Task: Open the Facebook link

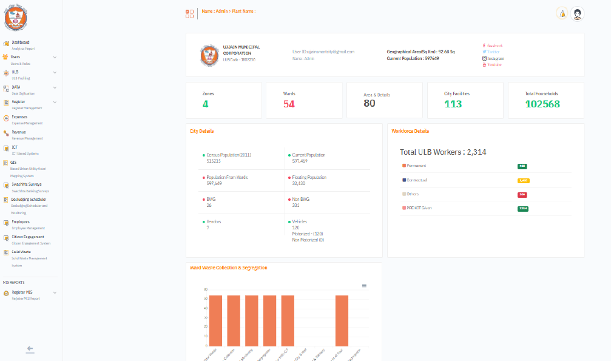Action: point(493,45)
